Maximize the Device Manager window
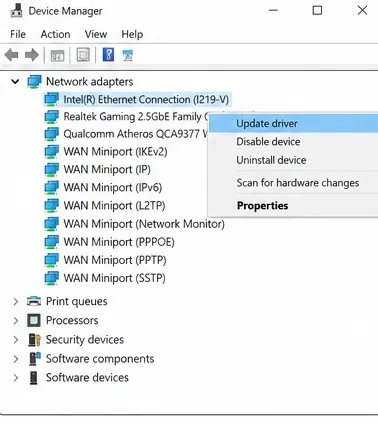Screen dimensions: 378x423 coord(317,10)
